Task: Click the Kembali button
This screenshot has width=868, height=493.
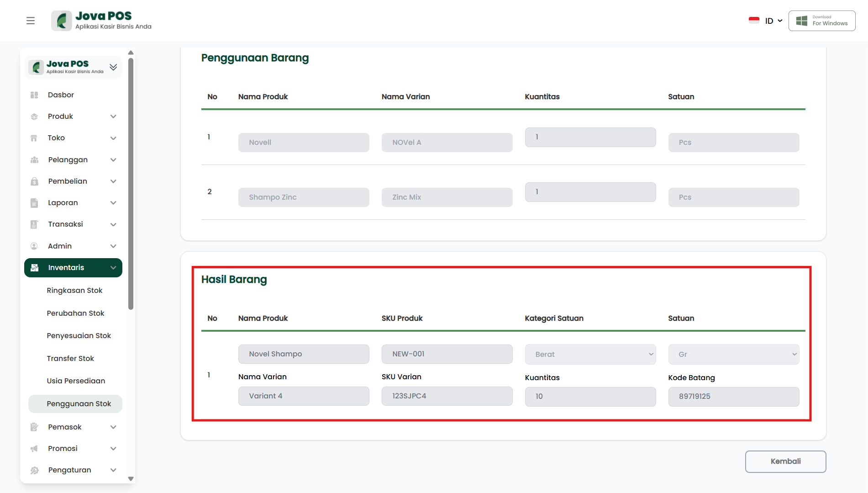Action: tap(785, 461)
